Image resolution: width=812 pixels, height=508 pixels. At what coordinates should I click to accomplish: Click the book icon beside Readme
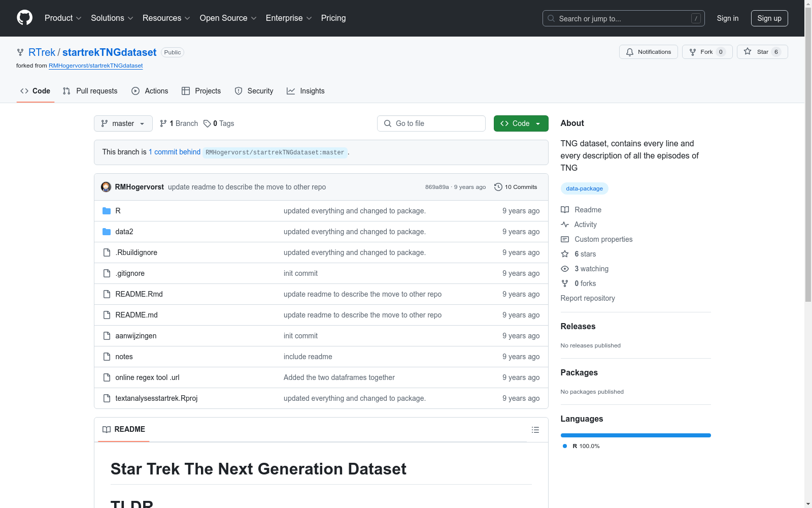pyautogui.click(x=565, y=210)
